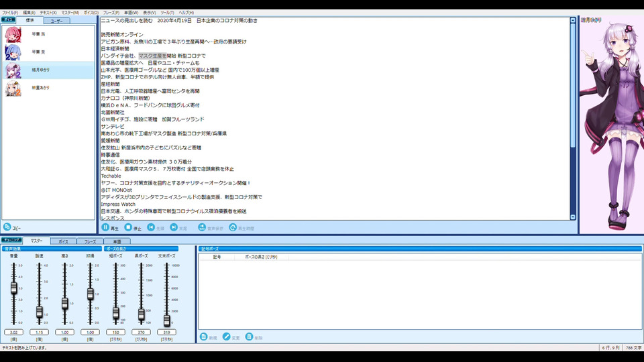Open ツール(T) menu
Image resolution: width=644 pixels, height=362 pixels.
[167, 13]
